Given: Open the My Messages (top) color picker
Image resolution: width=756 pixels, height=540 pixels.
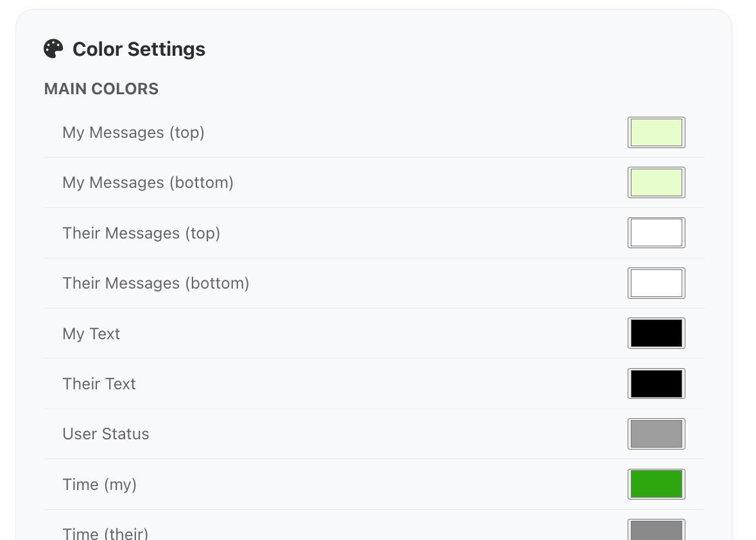Looking at the screenshot, I should coord(656,133).
